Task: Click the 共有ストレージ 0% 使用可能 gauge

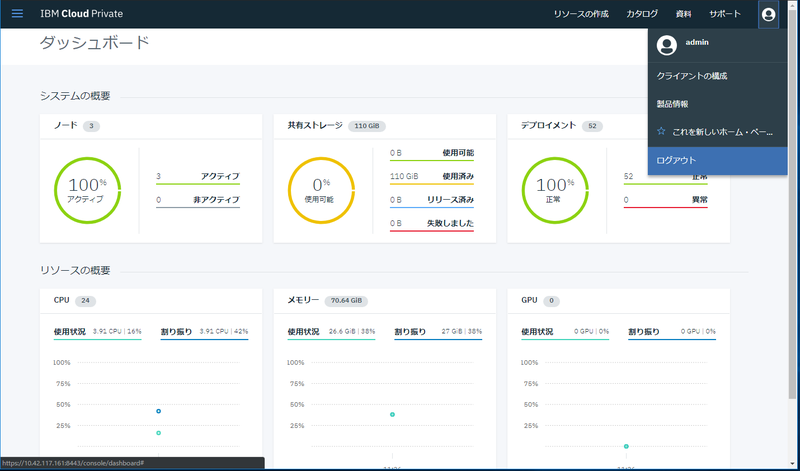Action: [321, 190]
